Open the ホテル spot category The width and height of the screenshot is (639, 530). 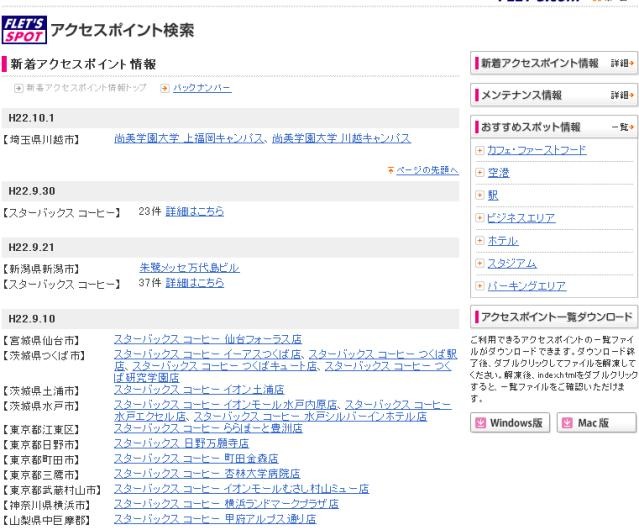click(503, 240)
